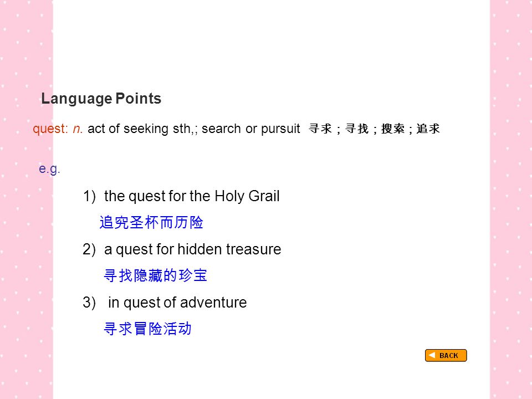Image resolution: width=532 pixels, height=399 pixels.
Task: Click the numeral 1) list marker
Action: click(90, 196)
